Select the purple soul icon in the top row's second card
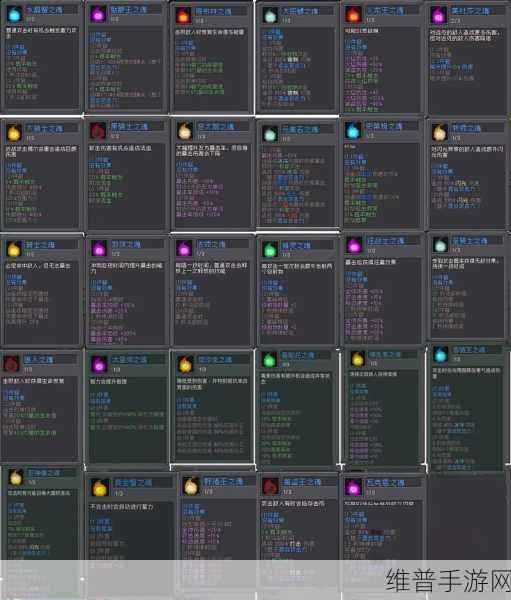The width and height of the screenshot is (511, 600). pyautogui.click(x=98, y=14)
